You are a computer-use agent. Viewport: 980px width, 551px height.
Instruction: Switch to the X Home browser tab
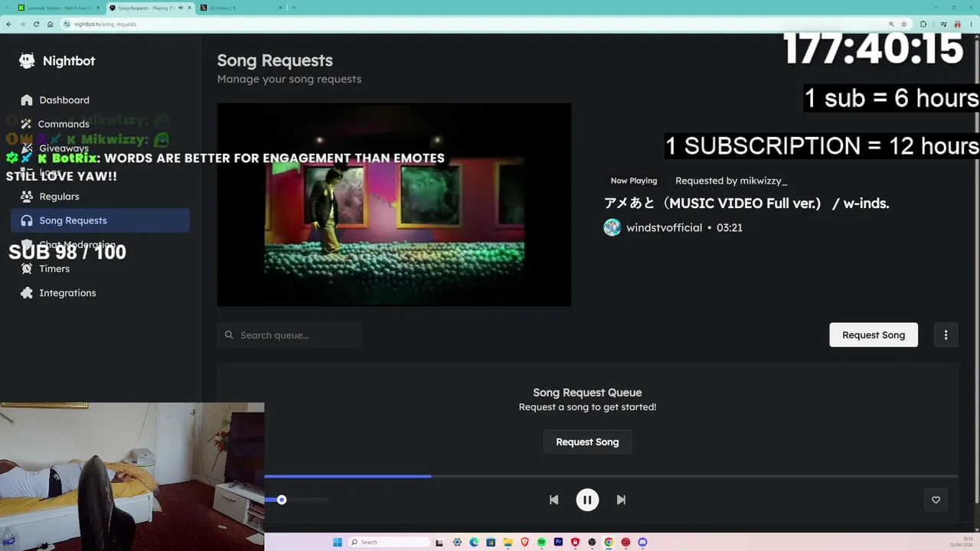point(240,8)
